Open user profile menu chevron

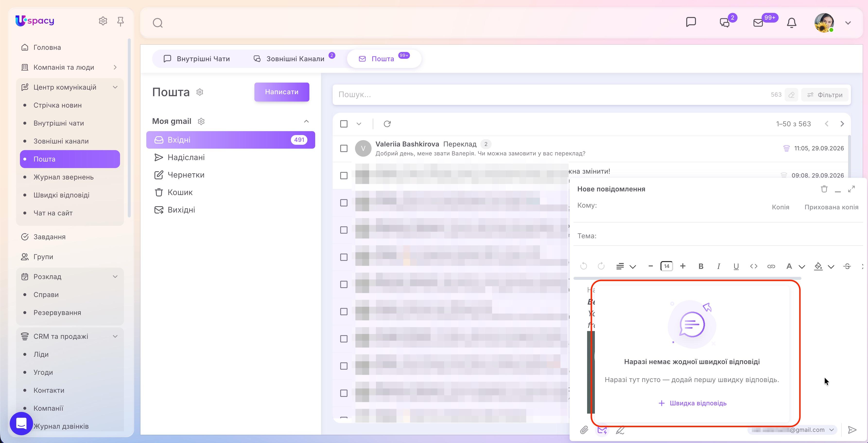click(848, 23)
